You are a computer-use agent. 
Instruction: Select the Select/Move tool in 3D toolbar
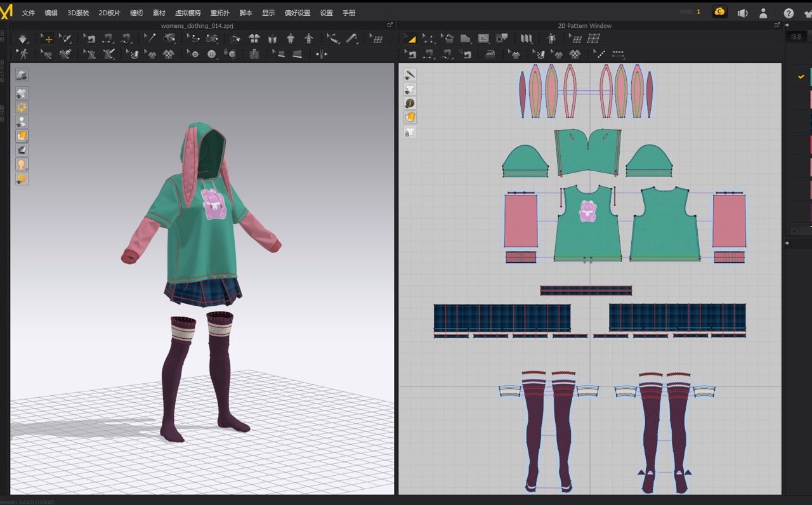[47, 39]
